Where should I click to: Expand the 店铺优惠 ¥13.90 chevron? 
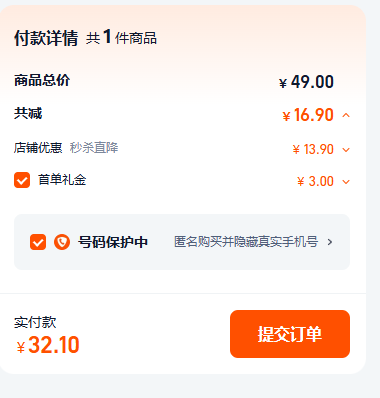[346, 150]
